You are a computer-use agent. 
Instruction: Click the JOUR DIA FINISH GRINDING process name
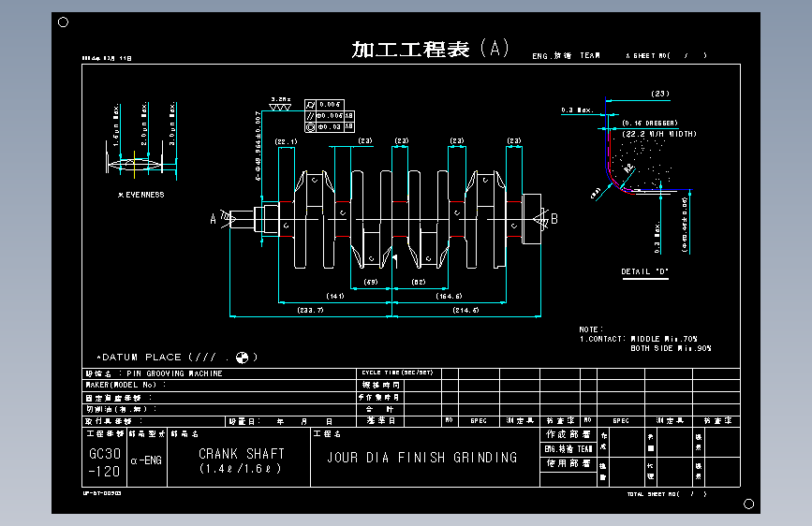422,458
